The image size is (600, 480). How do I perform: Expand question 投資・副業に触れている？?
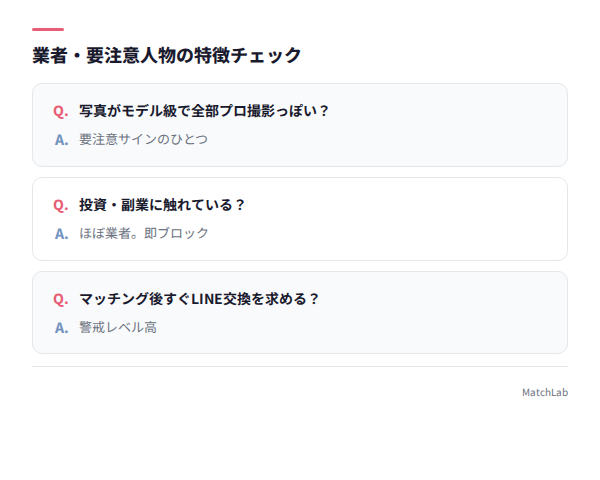162,205
